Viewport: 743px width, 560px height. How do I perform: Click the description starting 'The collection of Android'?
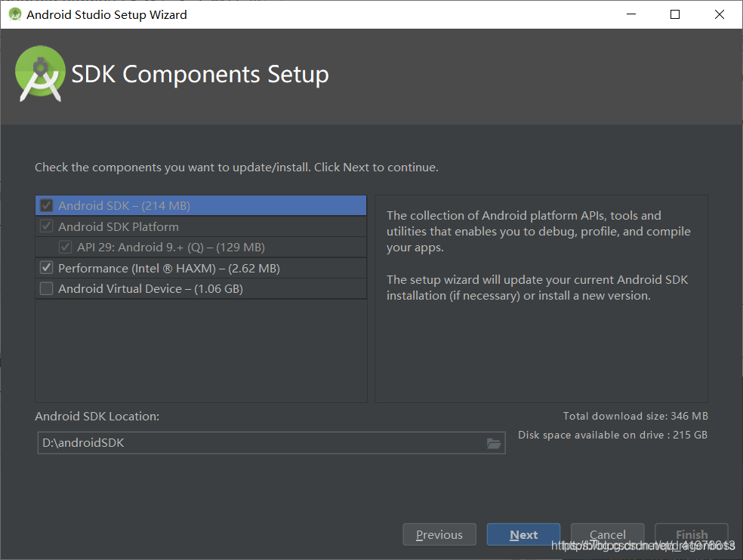(x=539, y=232)
